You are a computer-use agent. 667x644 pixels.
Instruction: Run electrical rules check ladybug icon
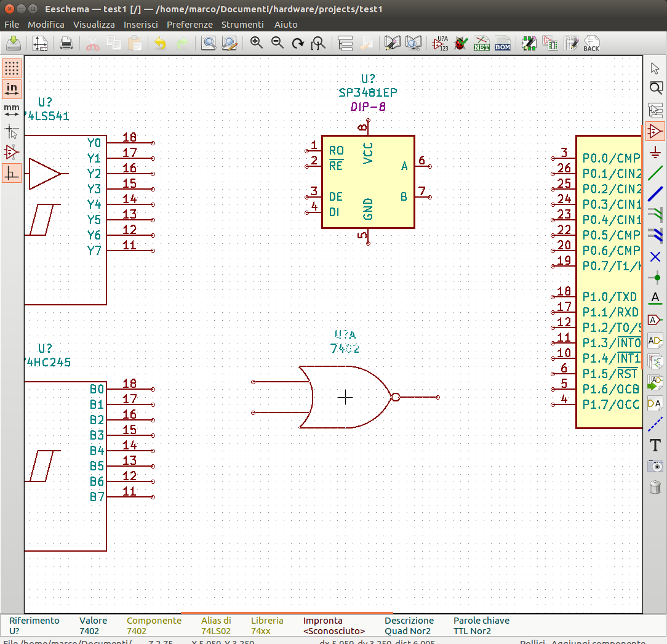tap(461, 44)
